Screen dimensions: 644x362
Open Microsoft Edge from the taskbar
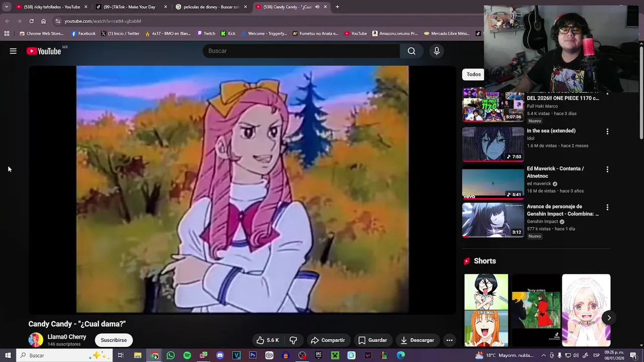tap(400, 355)
